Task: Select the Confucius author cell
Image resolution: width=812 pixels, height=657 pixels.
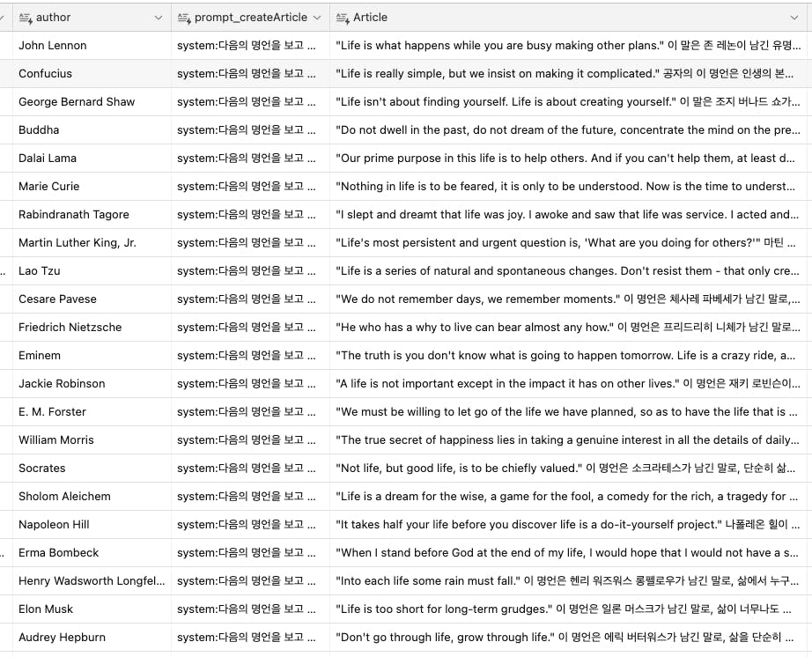Action: (92, 73)
